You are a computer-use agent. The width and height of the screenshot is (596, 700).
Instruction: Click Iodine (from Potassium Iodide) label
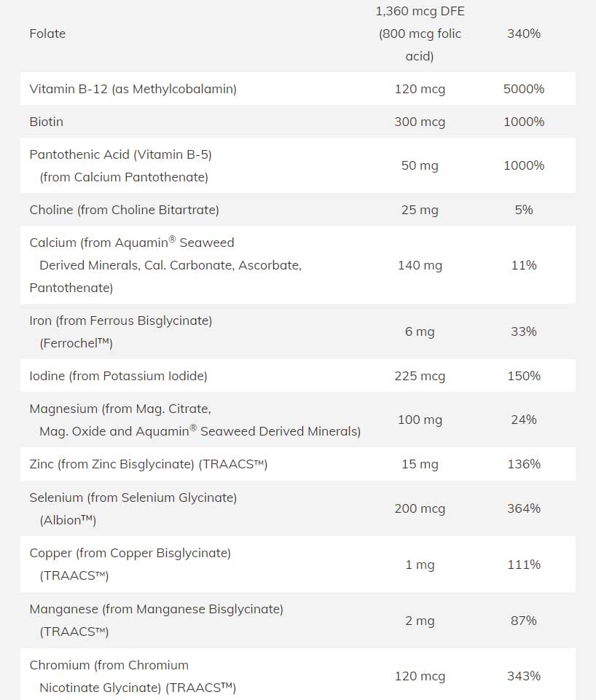[118, 376]
